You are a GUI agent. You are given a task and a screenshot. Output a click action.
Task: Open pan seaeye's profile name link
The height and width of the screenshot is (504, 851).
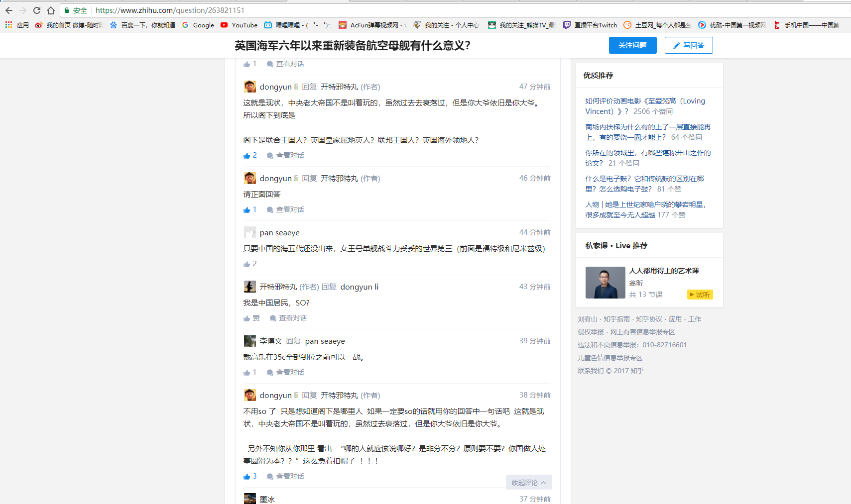tap(279, 232)
